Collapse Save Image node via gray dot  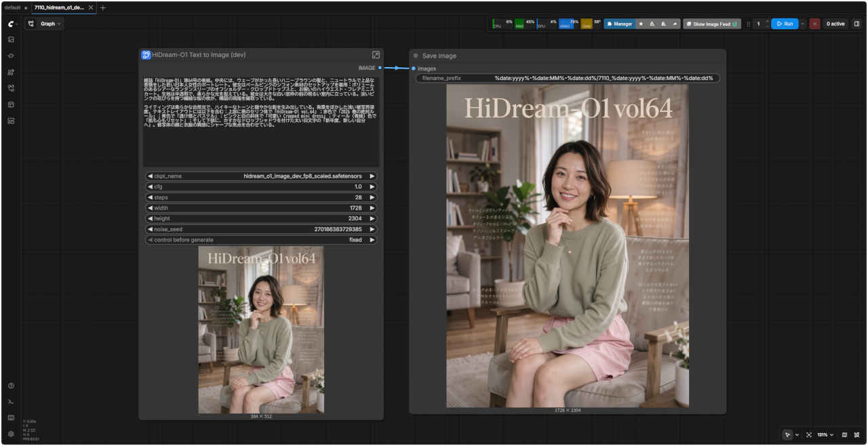point(416,56)
